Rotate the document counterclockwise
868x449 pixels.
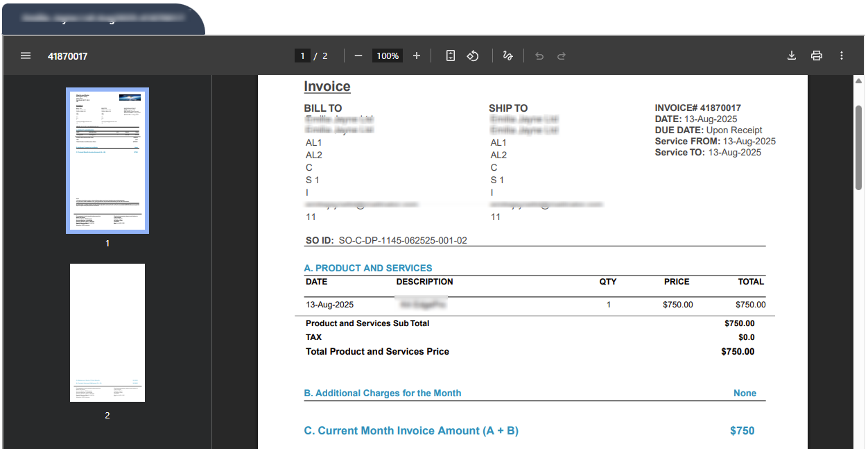pyautogui.click(x=473, y=56)
